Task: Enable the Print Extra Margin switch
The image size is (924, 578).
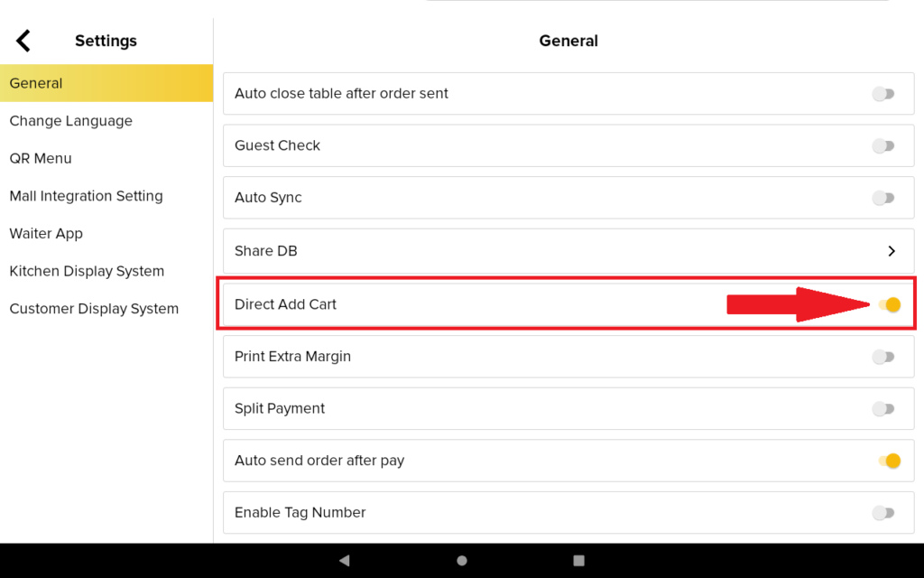Action: [x=883, y=357]
